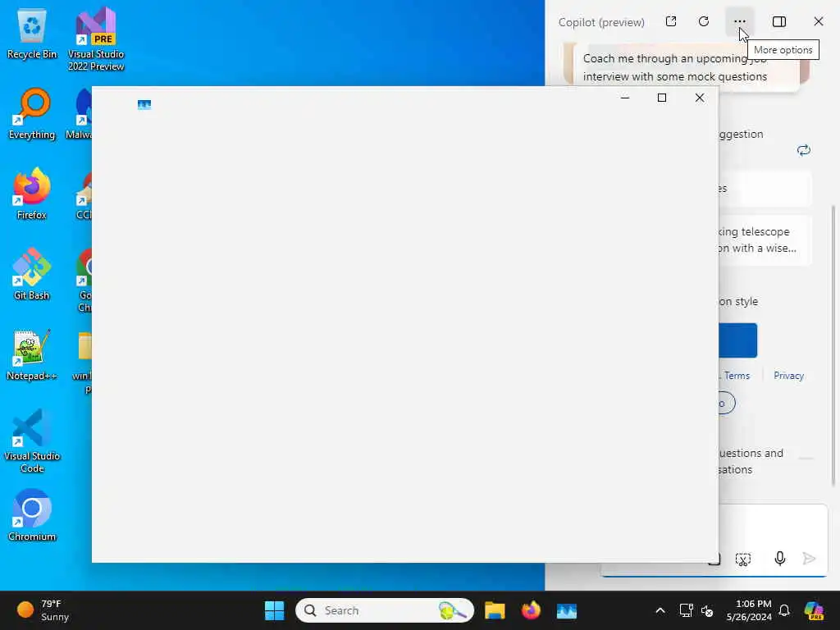Toggle Copilot side-by-side pane layout
Screen dimensions: 840x630
coord(779,21)
